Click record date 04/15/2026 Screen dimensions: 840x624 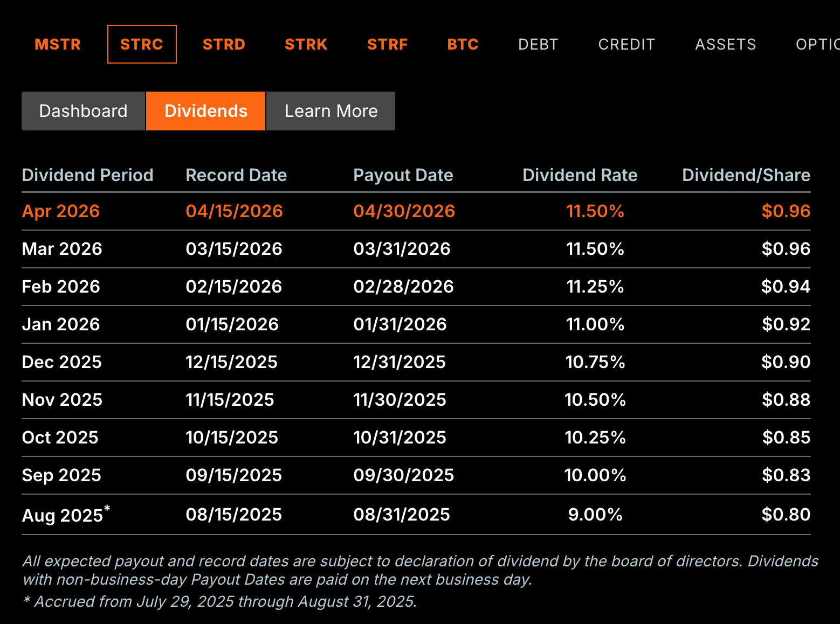234,211
